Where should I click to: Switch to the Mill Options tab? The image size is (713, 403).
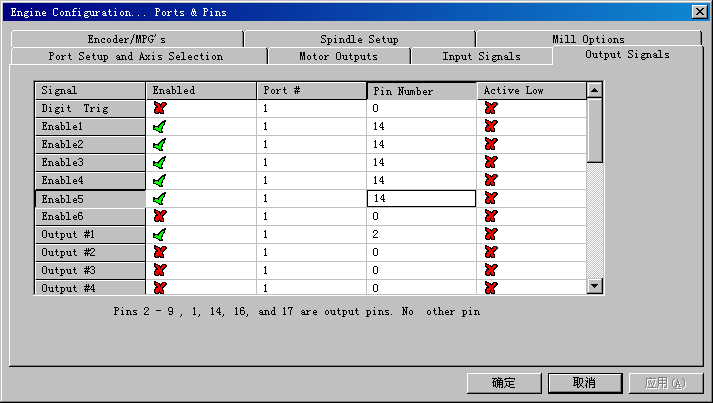(x=588, y=39)
